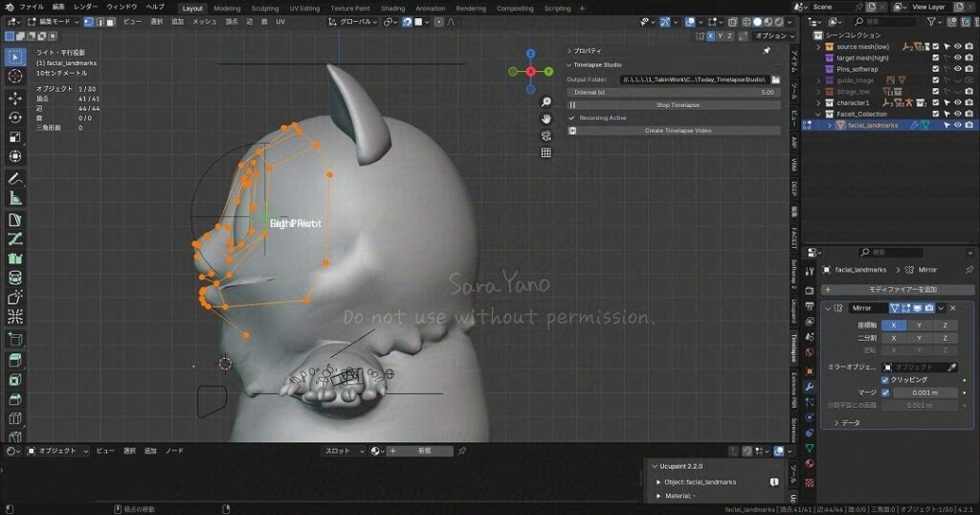The image size is (980, 515).
Task: Toggle the grid perspective/orthographic view icon
Action: click(x=546, y=152)
